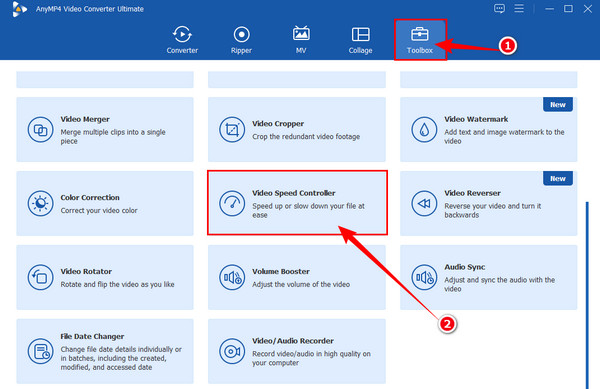Select the Toolbox tab

pos(420,40)
